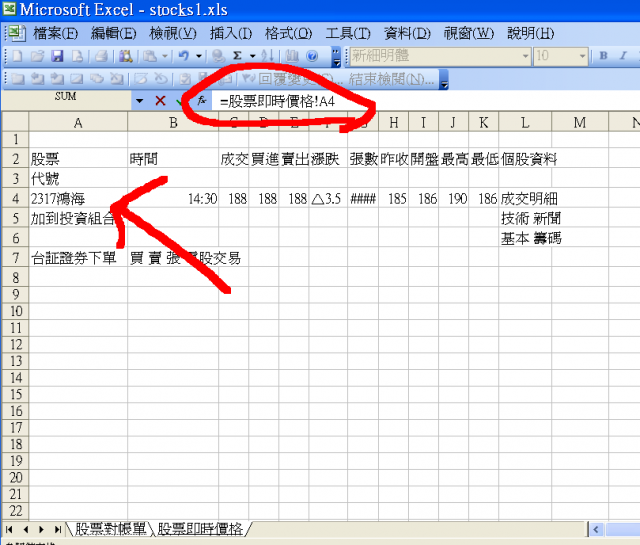Screen dimensions: 640x545
Task: Open the 工具(T) menu
Action: click(x=348, y=33)
